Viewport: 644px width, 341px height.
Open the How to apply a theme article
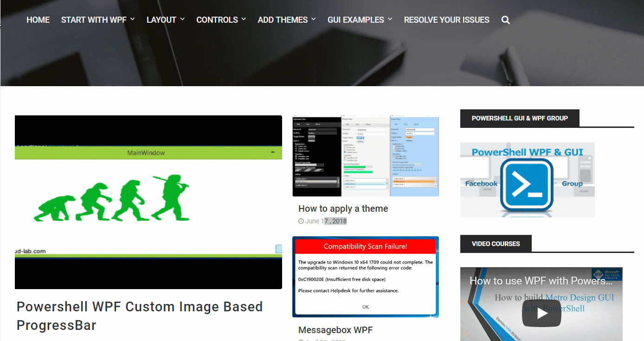(x=343, y=208)
